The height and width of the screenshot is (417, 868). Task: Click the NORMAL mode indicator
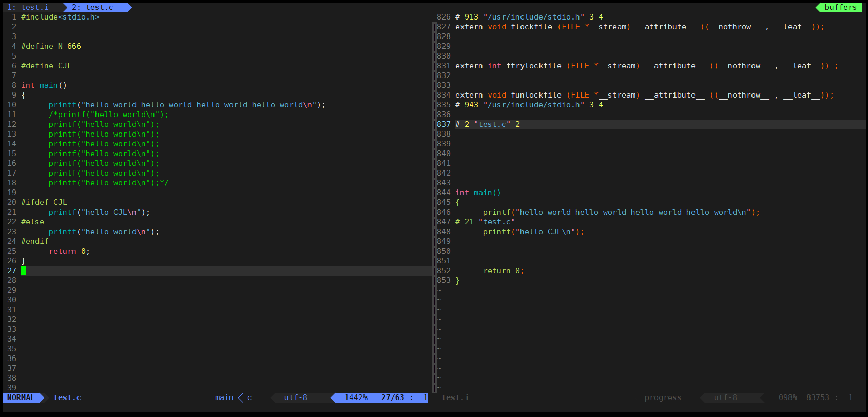21,397
